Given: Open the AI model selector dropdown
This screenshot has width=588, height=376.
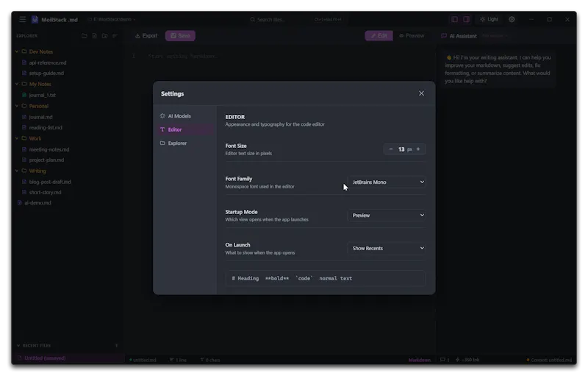Looking at the screenshot, I should point(495,36).
